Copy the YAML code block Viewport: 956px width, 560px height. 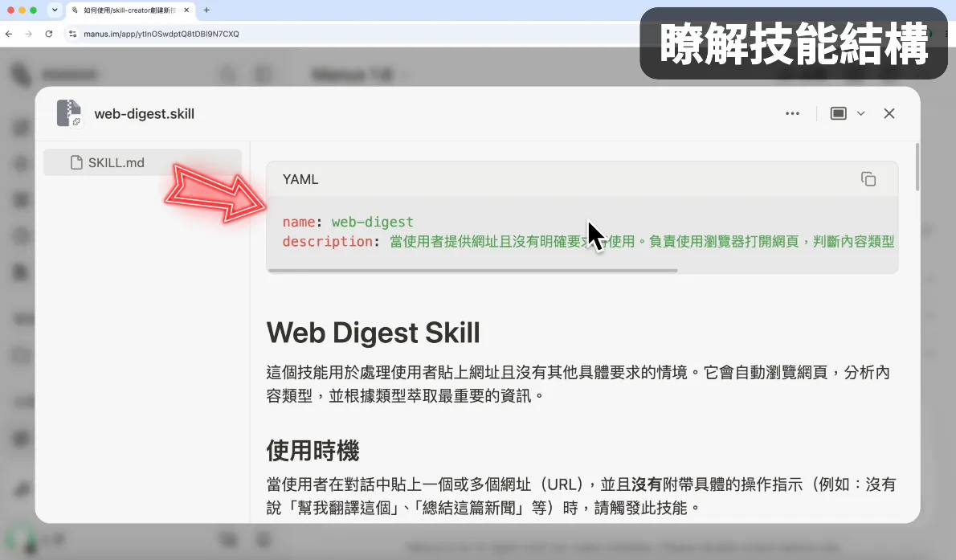click(x=868, y=178)
